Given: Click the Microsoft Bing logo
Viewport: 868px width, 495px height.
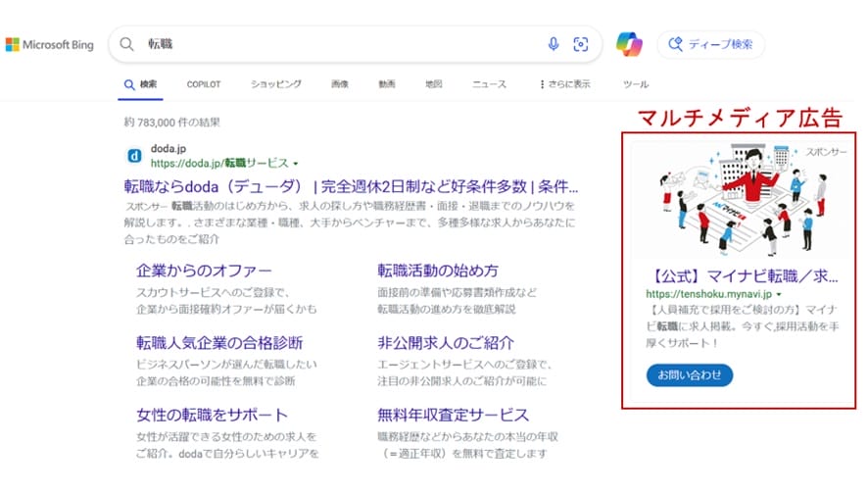Looking at the screenshot, I should pyautogui.click(x=50, y=45).
